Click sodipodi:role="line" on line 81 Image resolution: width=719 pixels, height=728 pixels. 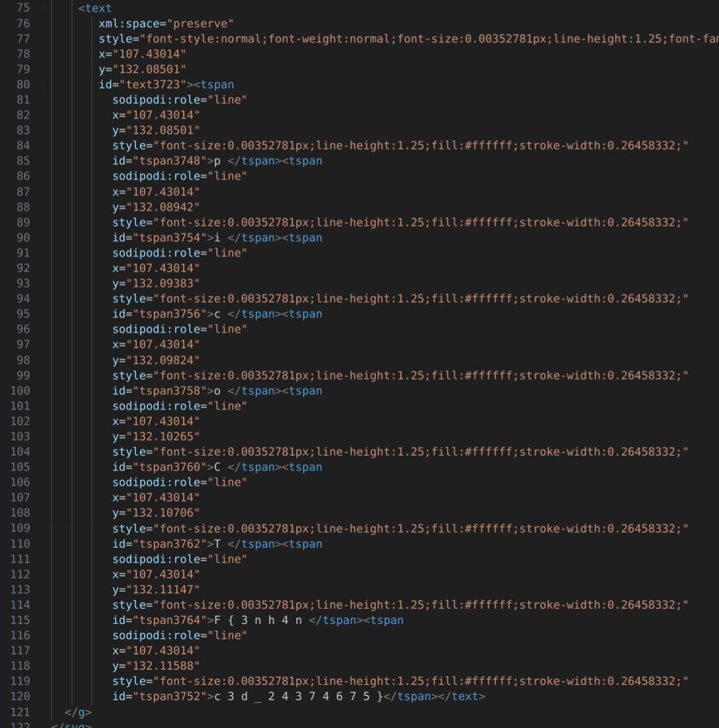tap(180, 100)
